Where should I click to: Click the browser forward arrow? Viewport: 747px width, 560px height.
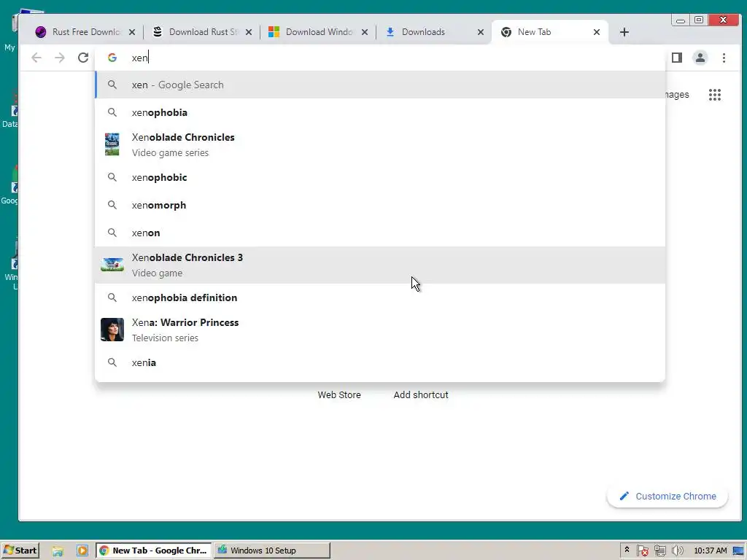tap(60, 58)
